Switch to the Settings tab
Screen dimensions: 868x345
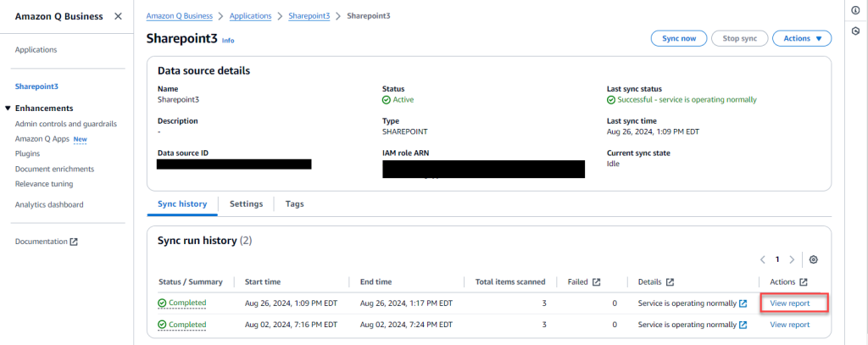click(x=247, y=203)
